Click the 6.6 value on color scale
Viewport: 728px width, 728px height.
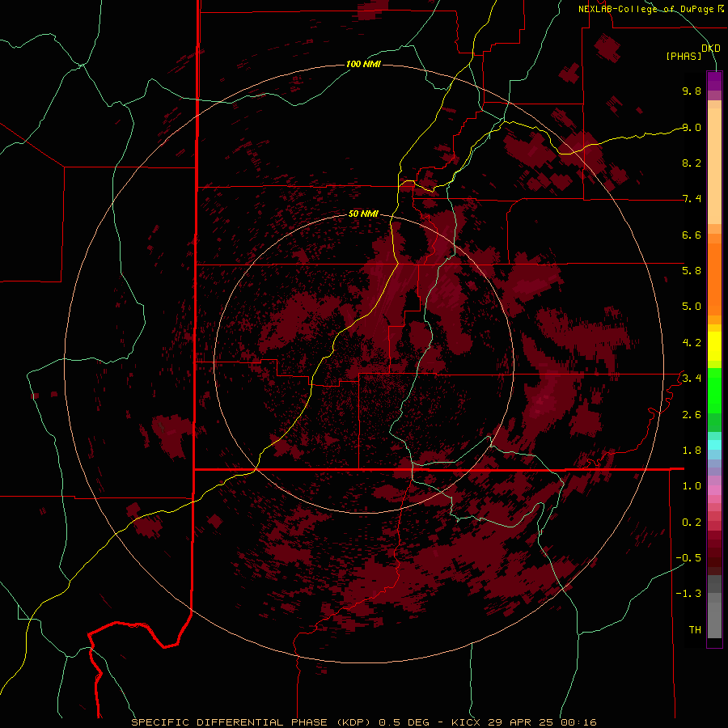pos(692,235)
